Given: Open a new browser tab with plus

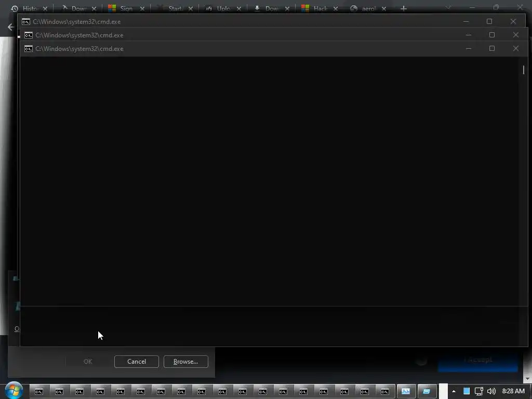Looking at the screenshot, I should (403, 8).
